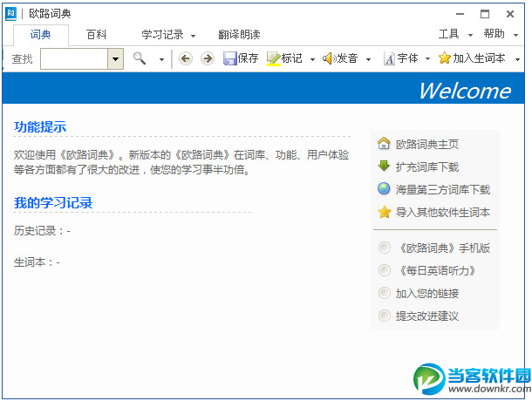
Task: Select the 提交改进建议 radio bullet
Action: click(385, 316)
